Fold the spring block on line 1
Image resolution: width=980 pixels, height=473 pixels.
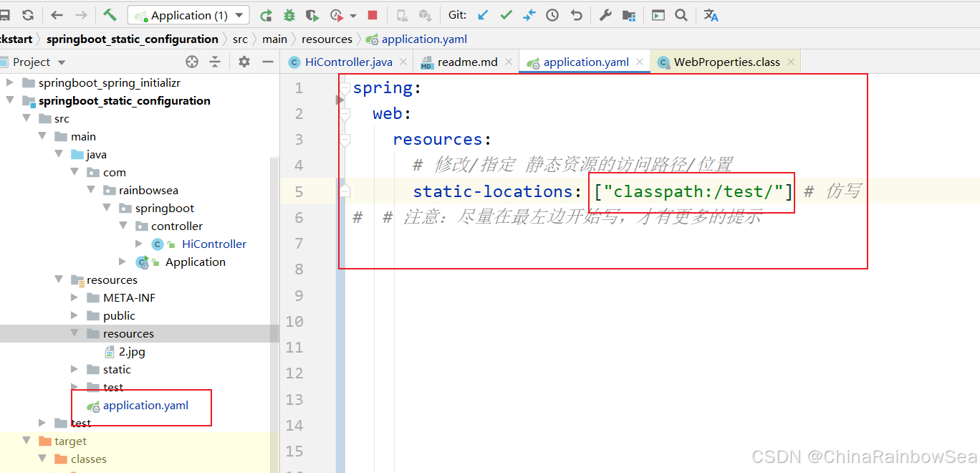345,89
